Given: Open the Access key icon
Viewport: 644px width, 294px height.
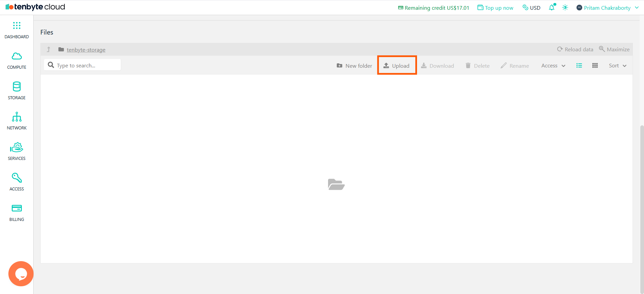Looking at the screenshot, I should (16, 178).
